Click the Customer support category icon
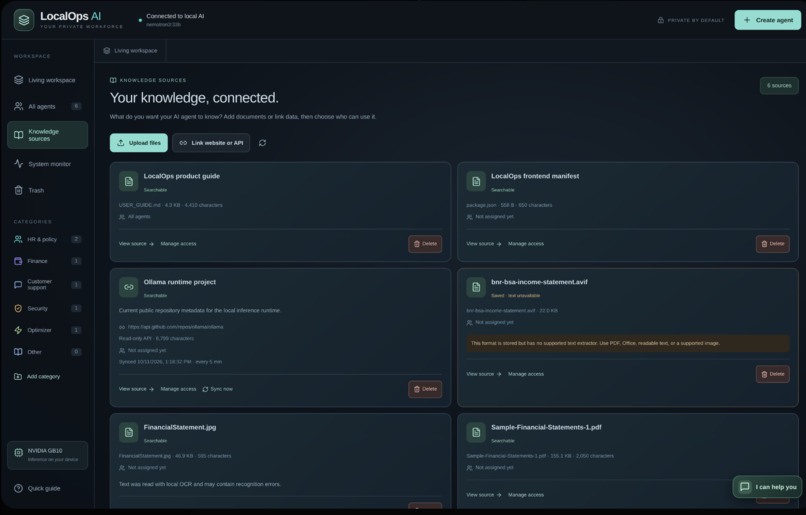The height and width of the screenshot is (515, 806). click(18, 285)
